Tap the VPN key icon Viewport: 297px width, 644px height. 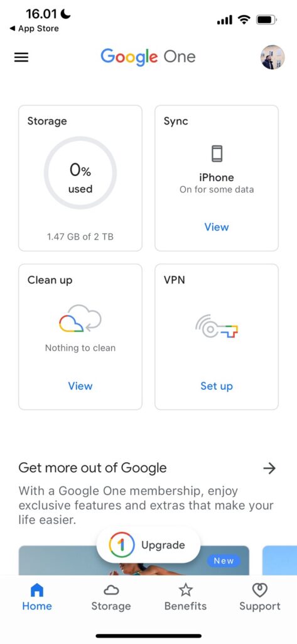pyautogui.click(x=217, y=327)
